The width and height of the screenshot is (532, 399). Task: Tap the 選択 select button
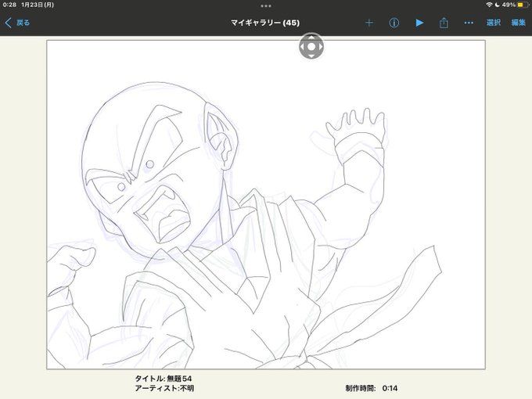tap(494, 23)
